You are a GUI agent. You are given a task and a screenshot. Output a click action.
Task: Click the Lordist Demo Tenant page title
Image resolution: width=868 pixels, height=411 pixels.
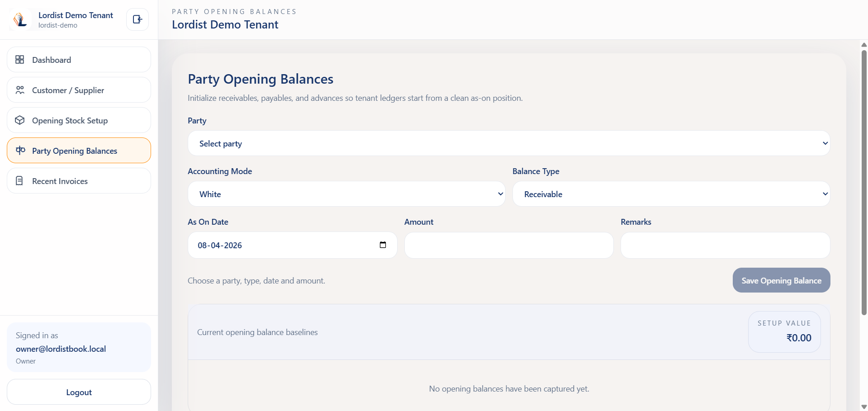225,25
